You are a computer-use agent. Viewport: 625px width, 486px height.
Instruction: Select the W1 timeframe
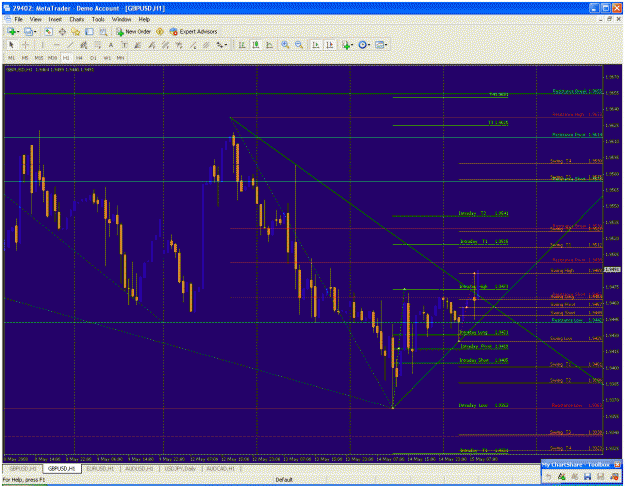pyautogui.click(x=107, y=58)
